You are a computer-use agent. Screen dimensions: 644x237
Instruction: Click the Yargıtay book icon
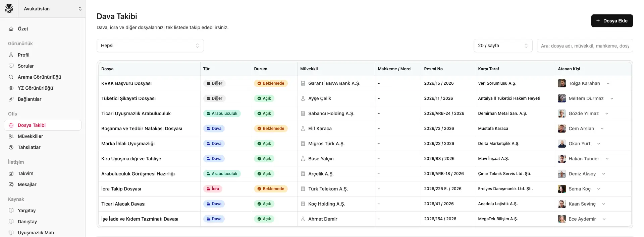11,211
